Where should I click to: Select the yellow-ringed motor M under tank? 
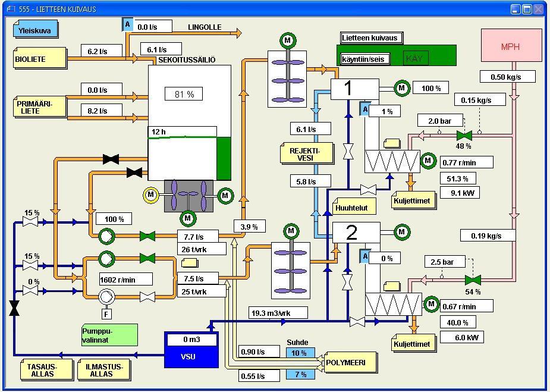coord(151,195)
